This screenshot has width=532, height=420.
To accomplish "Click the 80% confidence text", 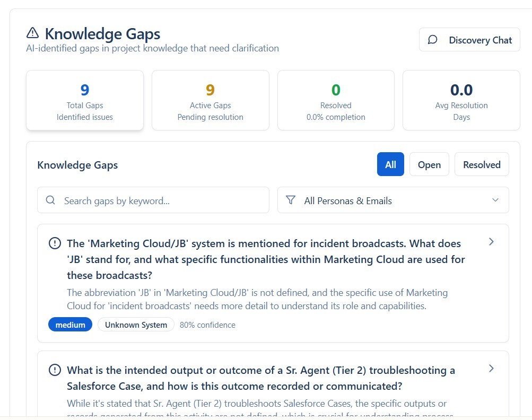I will pos(207,325).
